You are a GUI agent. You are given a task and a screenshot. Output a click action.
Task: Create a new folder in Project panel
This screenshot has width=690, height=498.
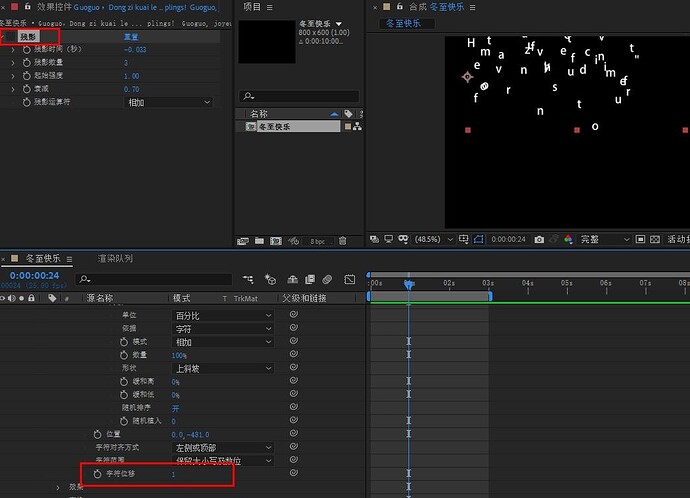(x=259, y=241)
